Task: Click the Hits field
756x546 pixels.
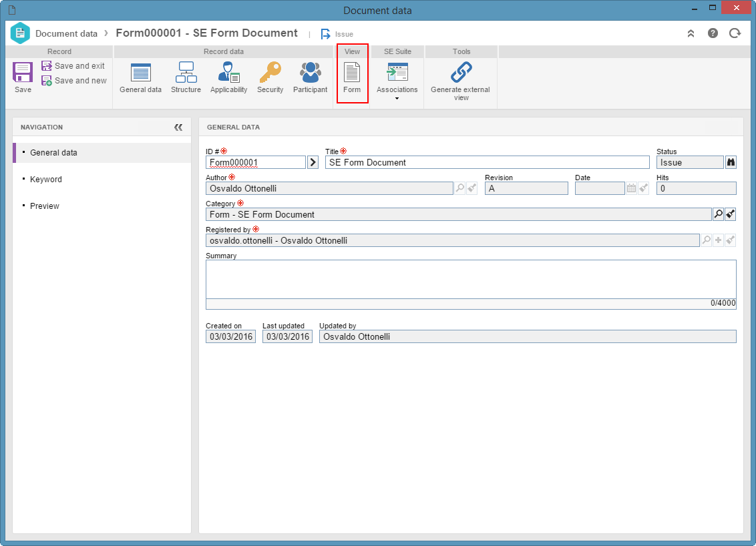Action: [x=696, y=188]
